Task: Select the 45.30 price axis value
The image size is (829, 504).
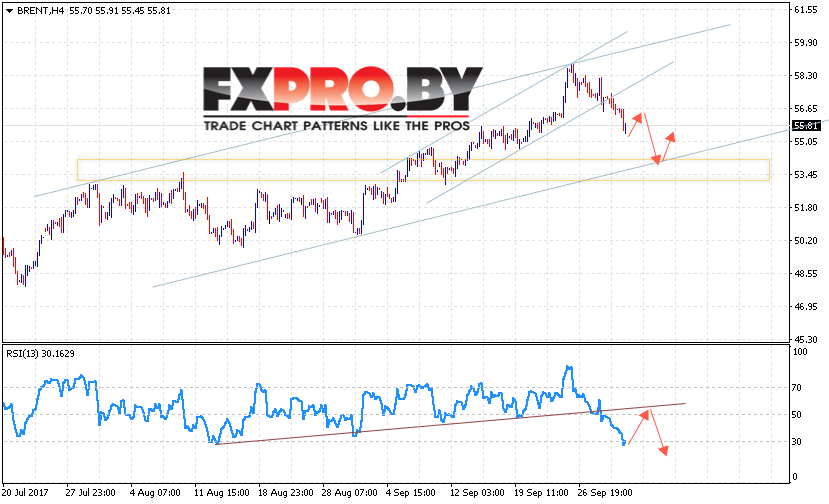Action: pos(806,340)
